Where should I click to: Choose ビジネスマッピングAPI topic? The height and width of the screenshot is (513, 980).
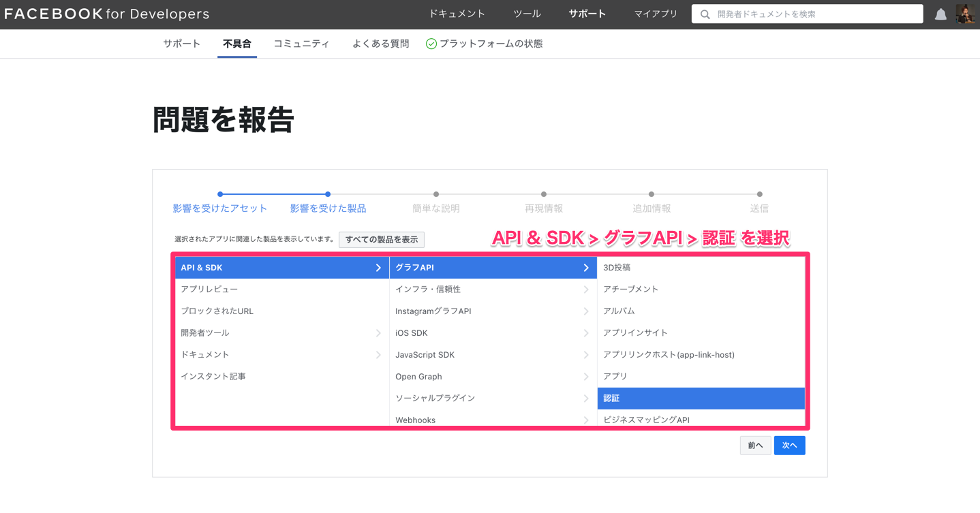701,419
